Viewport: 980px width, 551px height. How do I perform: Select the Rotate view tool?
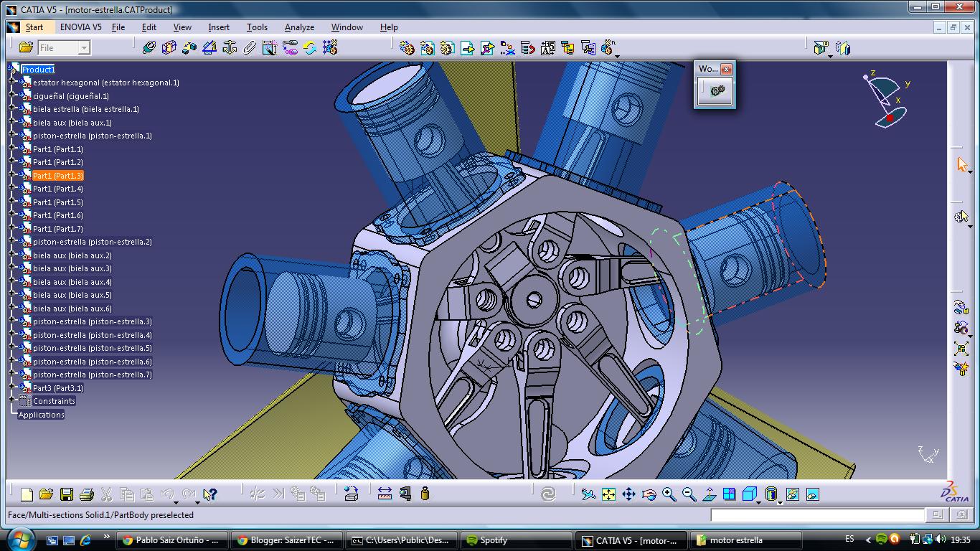[649, 494]
